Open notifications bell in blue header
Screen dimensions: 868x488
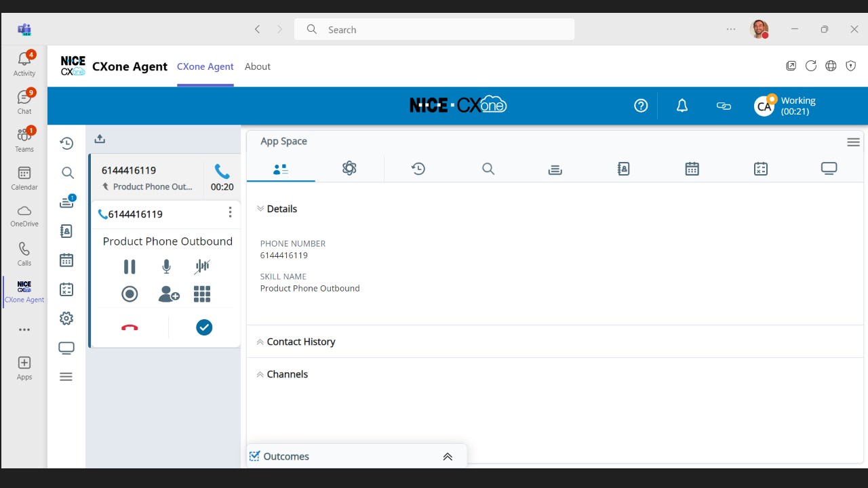point(682,106)
